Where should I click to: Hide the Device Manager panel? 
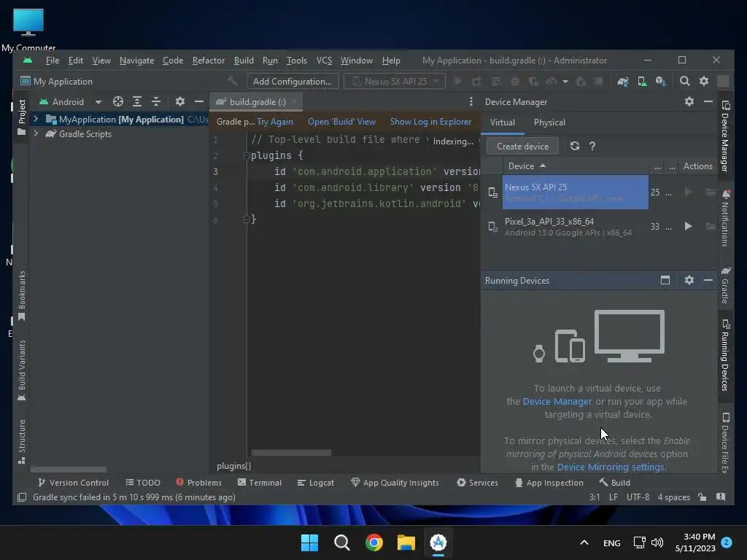[708, 101]
